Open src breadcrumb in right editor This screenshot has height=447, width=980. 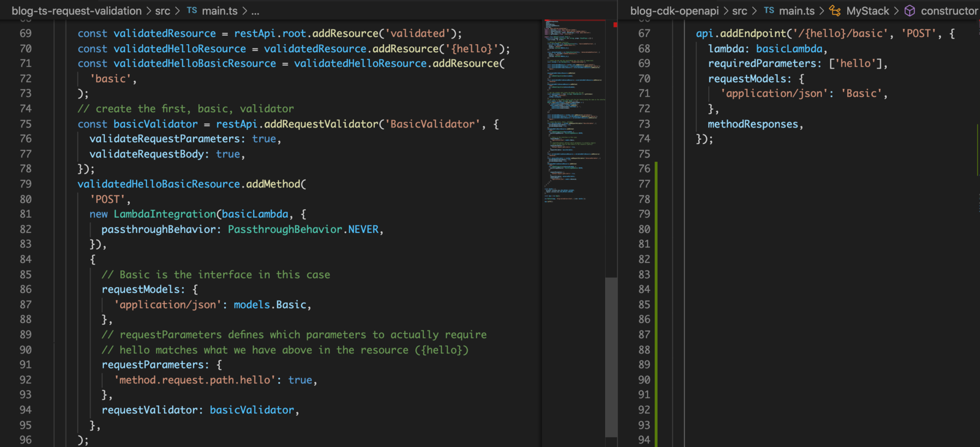740,10
